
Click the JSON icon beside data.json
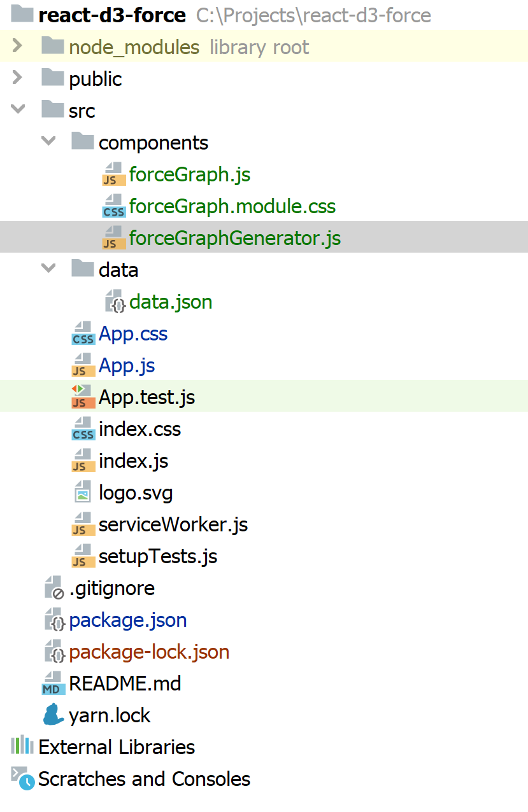pyautogui.click(x=115, y=301)
